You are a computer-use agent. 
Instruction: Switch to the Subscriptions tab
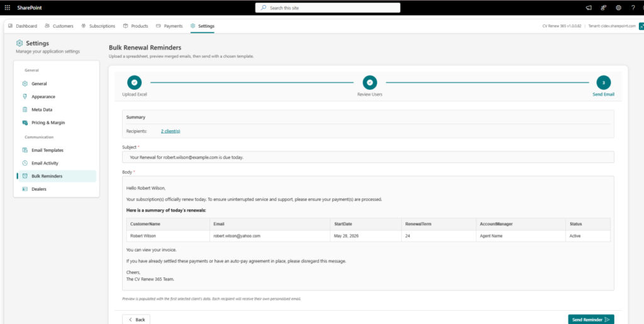pyautogui.click(x=99, y=26)
